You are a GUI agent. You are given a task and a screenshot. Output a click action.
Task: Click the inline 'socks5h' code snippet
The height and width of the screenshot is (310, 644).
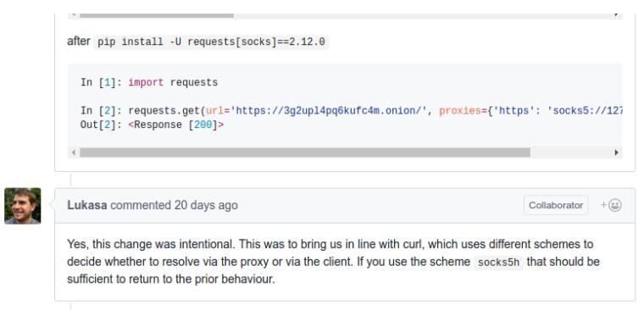coord(498,263)
